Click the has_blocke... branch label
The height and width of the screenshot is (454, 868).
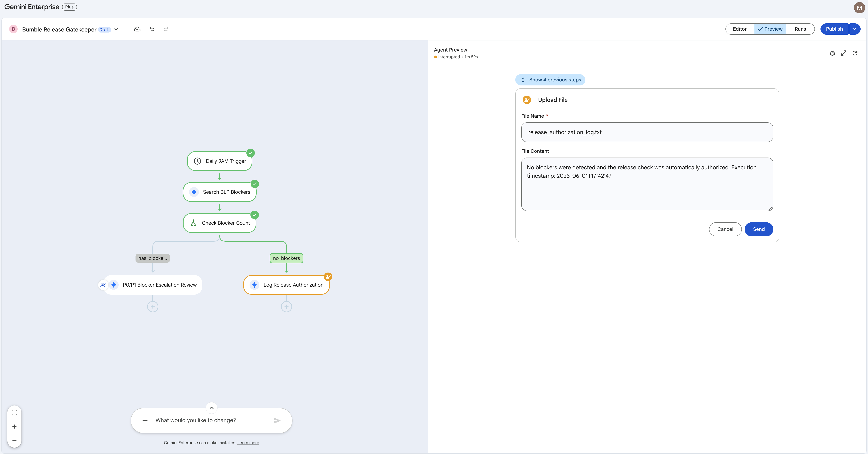(153, 258)
